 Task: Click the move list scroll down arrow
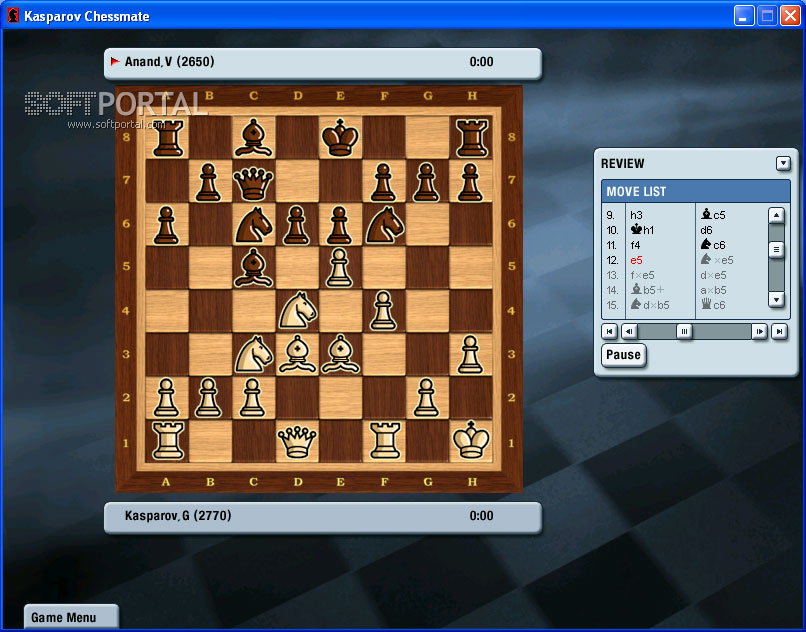pos(776,299)
